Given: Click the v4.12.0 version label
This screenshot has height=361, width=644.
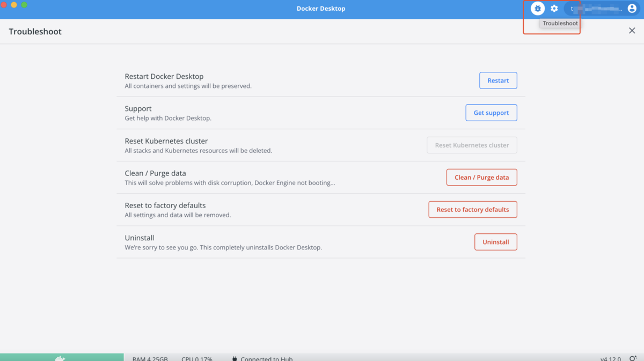Looking at the screenshot, I should (611, 359).
